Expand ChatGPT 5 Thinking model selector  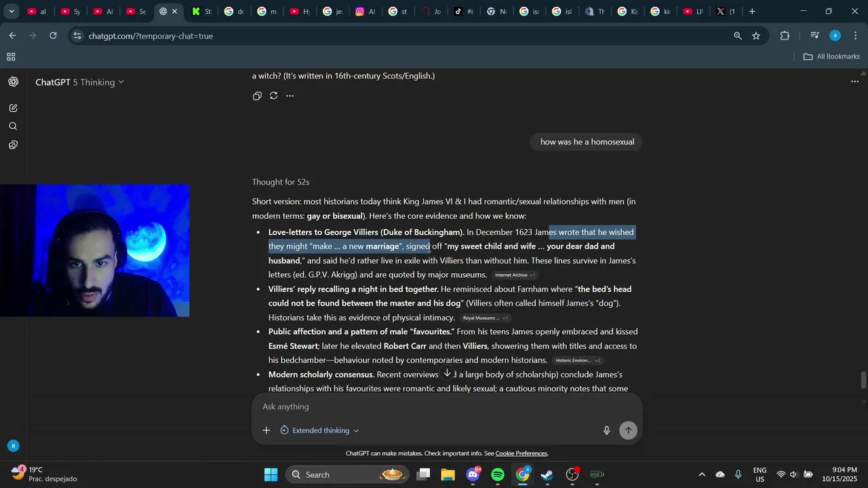click(x=80, y=82)
